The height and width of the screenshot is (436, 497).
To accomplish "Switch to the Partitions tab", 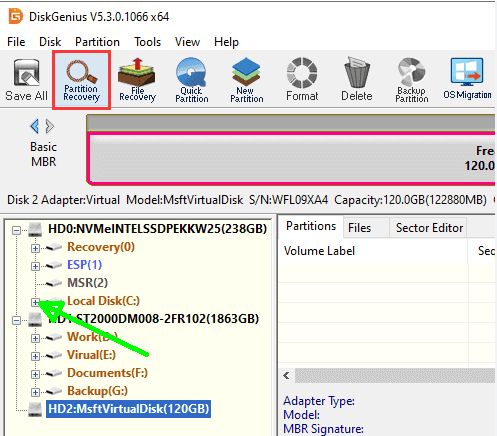I will (311, 226).
